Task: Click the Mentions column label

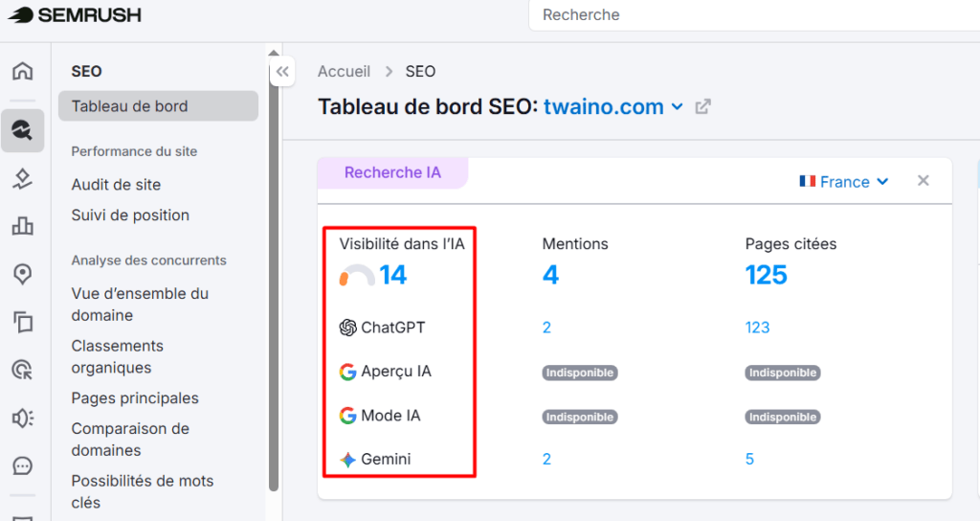Action: coord(575,244)
